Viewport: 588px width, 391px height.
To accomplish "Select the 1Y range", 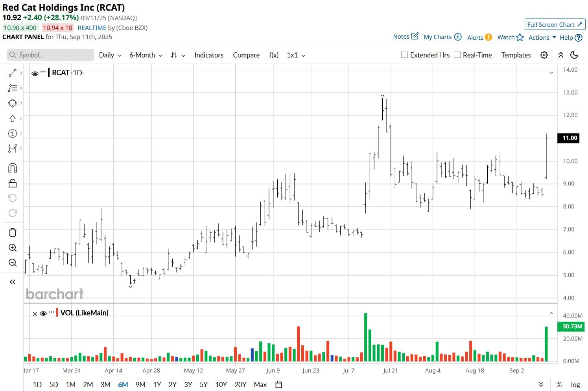I will [x=157, y=385].
